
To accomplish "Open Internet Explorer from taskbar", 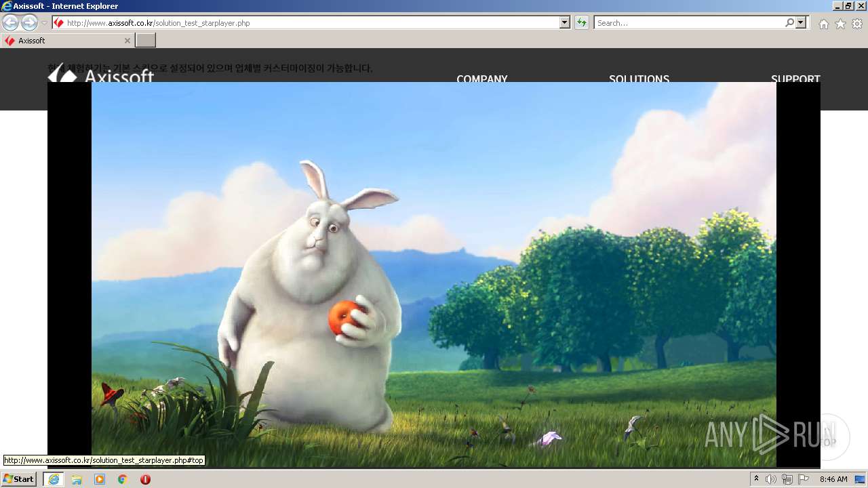I will point(54,479).
